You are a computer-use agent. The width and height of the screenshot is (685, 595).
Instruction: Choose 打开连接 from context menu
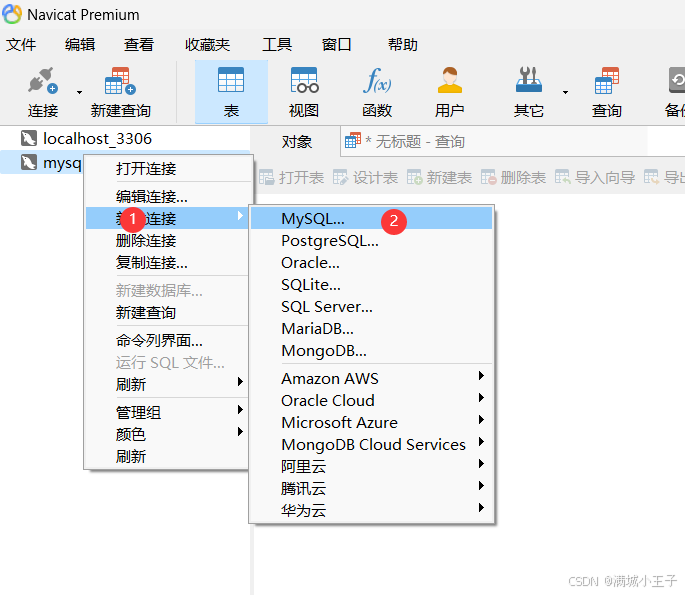click(168, 169)
